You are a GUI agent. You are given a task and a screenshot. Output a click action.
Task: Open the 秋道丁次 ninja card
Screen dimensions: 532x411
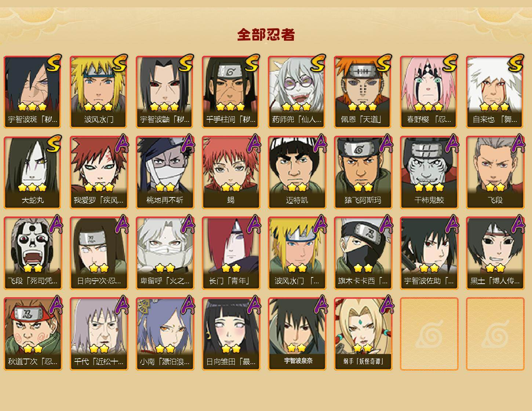pos(33,334)
